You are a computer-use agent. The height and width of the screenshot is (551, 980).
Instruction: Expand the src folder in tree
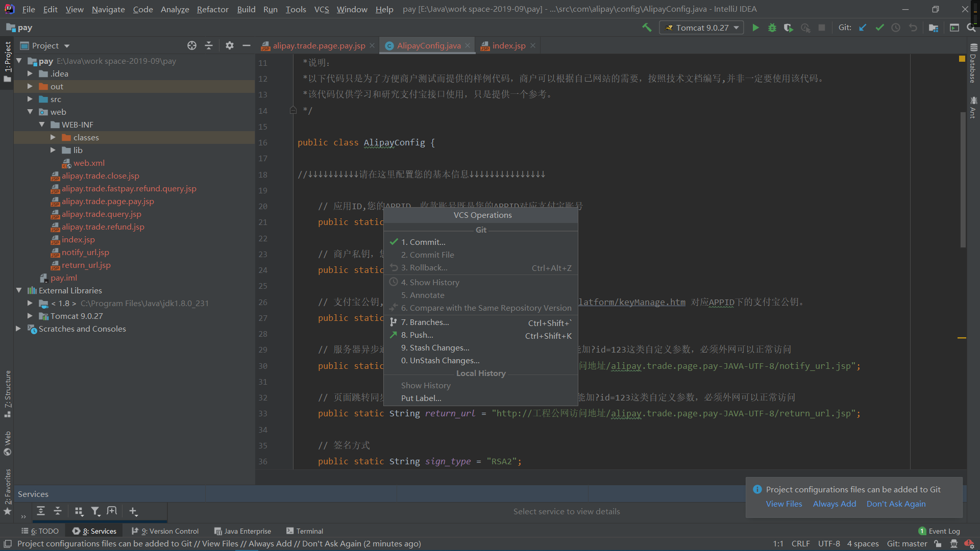pos(30,99)
